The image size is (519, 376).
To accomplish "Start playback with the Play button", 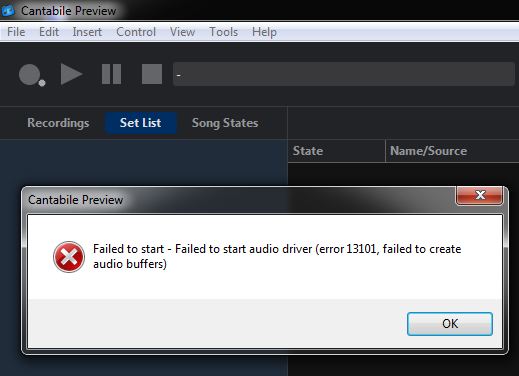I will 71,74.
